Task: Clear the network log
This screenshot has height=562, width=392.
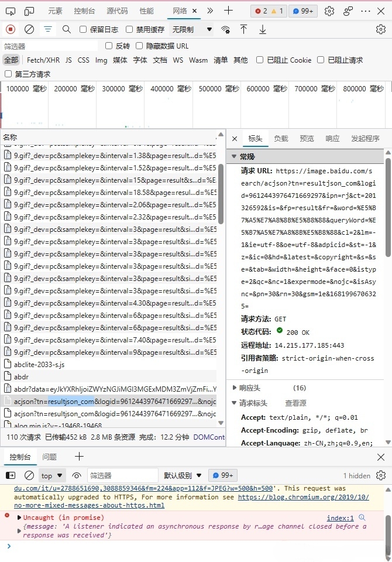Action: click(x=29, y=29)
